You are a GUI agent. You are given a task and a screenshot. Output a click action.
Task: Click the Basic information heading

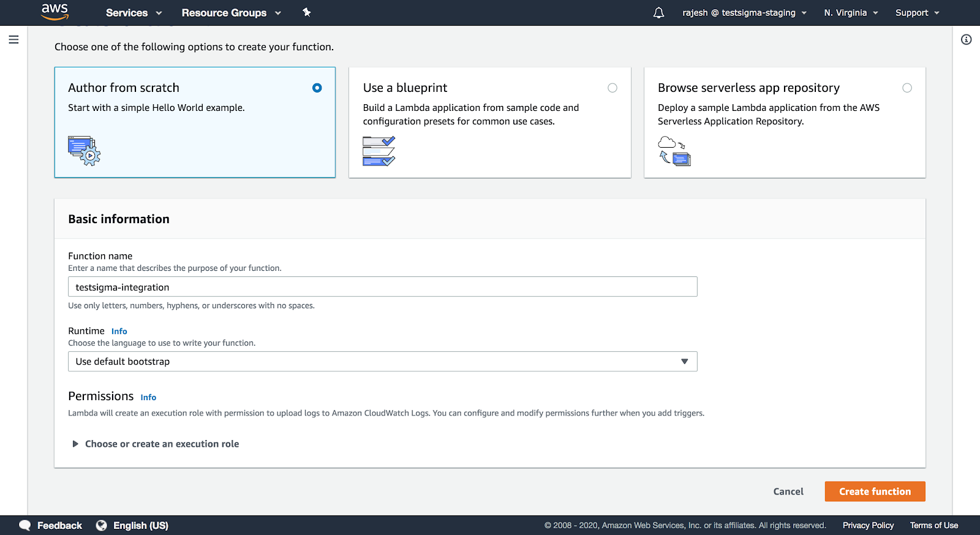pyautogui.click(x=119, y=219)
